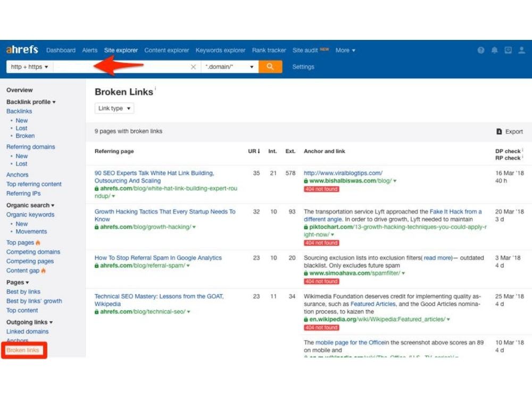This screenshot has height=399, width=532.
Task: Clear the URL field with X icon
Action: tap(194, 67)
